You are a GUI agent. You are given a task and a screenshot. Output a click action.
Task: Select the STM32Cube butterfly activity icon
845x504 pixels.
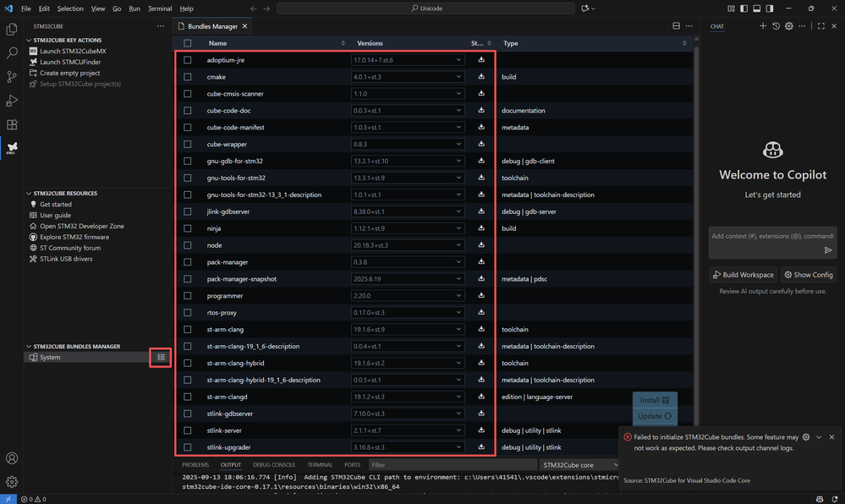coord(11,148)
